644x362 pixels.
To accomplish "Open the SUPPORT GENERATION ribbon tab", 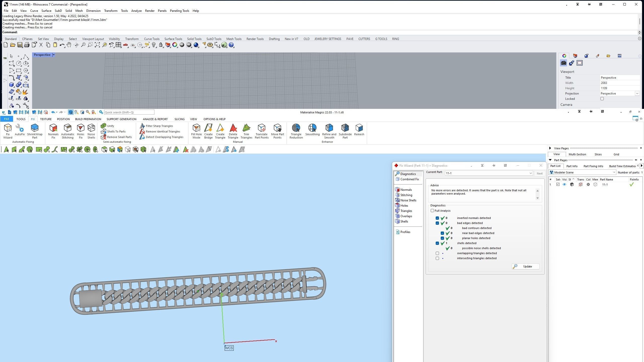I will [121, 119].
